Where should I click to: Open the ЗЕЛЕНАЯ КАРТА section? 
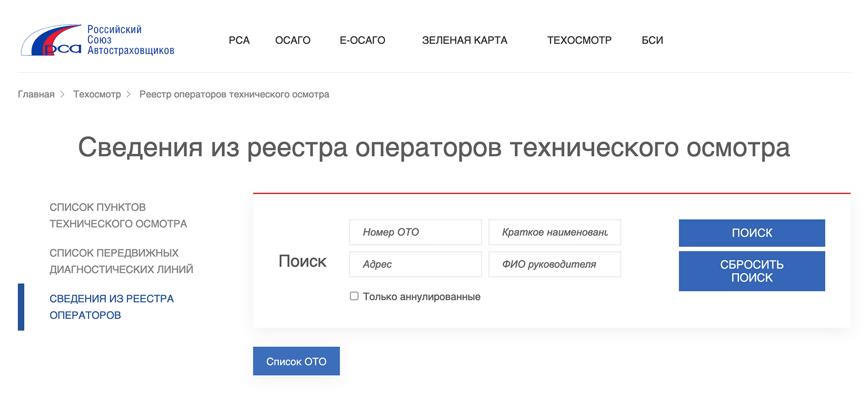(464, 40)
